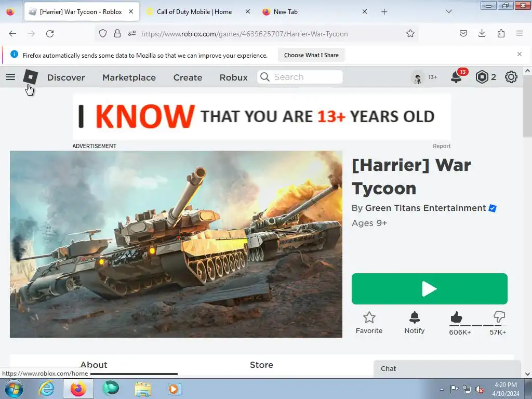Image resolution: width=532 pixels, height=399 pixels.
Task: Expand the Chat panel
Action: (x=447, y=369)
